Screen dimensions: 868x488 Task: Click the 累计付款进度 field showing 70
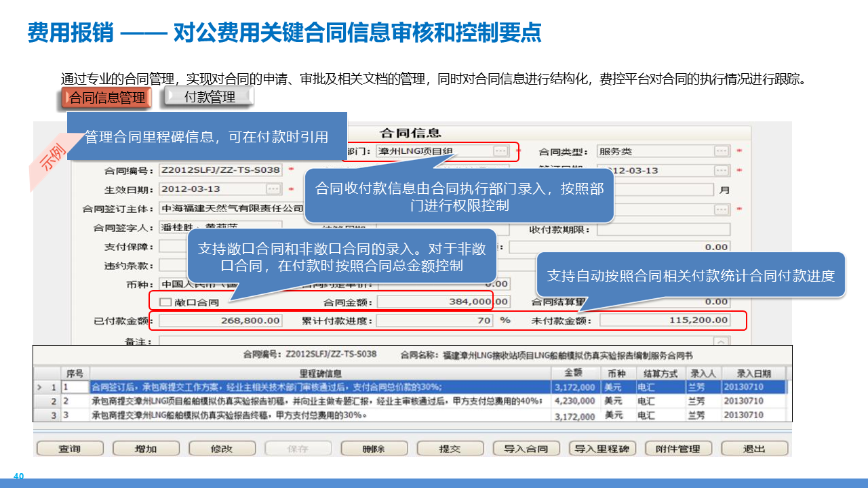pos(435,321)
